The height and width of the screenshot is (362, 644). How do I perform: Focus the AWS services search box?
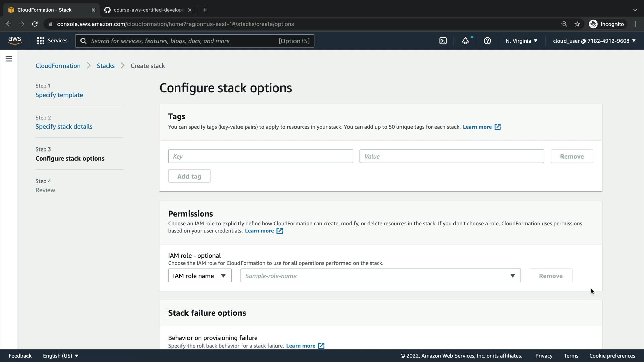(195, 41)
